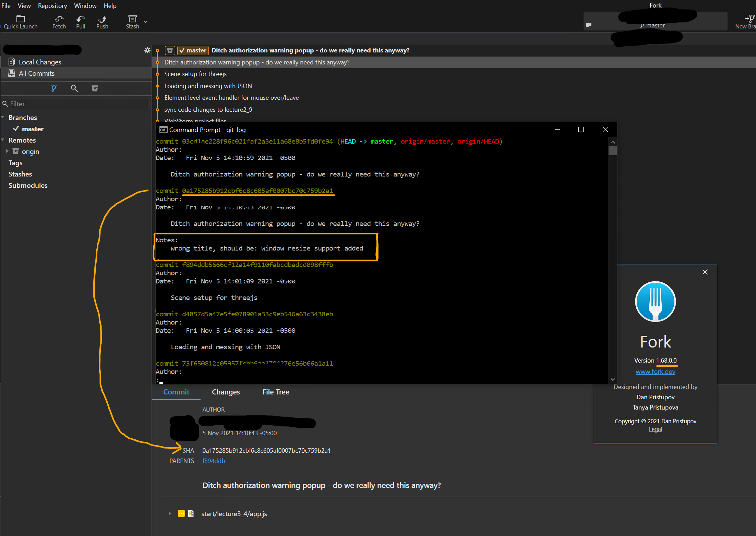Click the origin remote box icon
Viewport: 756px width, 536px height.
[x=16, y=151]
